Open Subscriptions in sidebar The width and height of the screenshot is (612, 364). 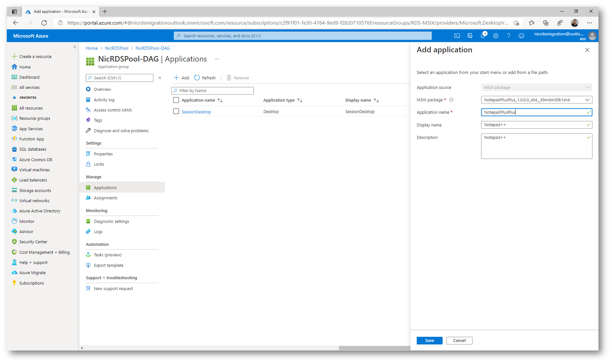(x=28, y=283)
